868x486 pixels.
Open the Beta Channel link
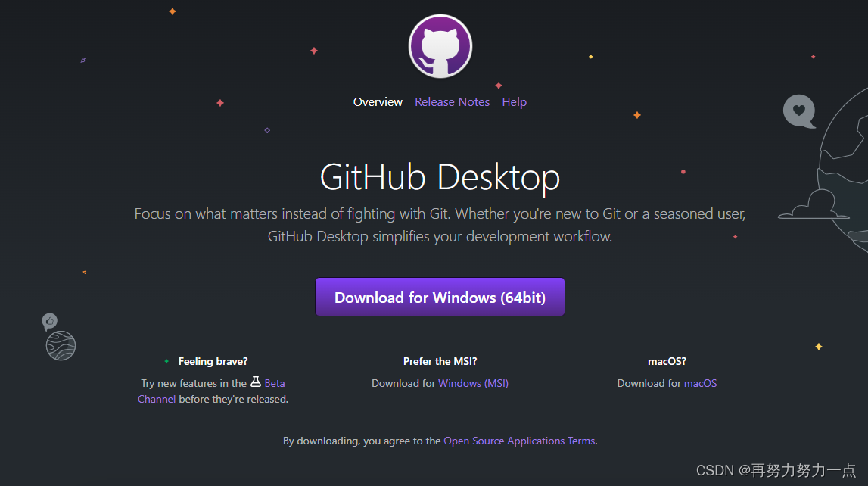(x=275, y=382)
